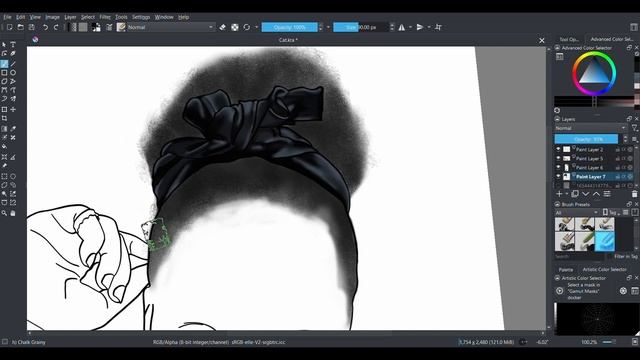Select the Crop tool
Image resolution: width=640 pixels, height=360 pixels.
pos(4,118)
